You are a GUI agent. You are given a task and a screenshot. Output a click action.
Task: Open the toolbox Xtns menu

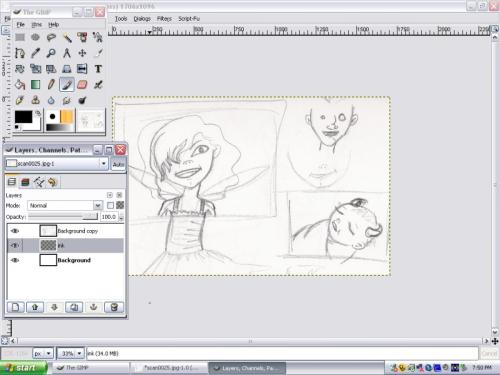[x=37, y=24]
